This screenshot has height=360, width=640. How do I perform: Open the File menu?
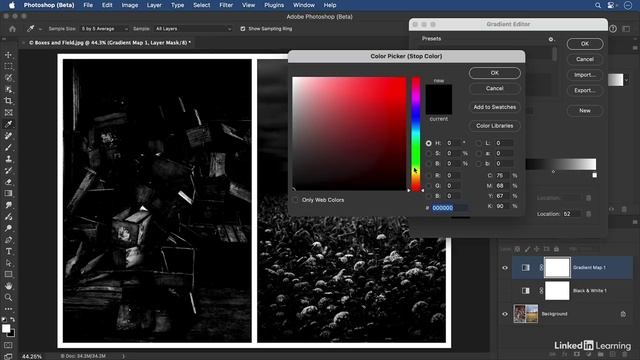pyautogui.click(x=88, y=5)
